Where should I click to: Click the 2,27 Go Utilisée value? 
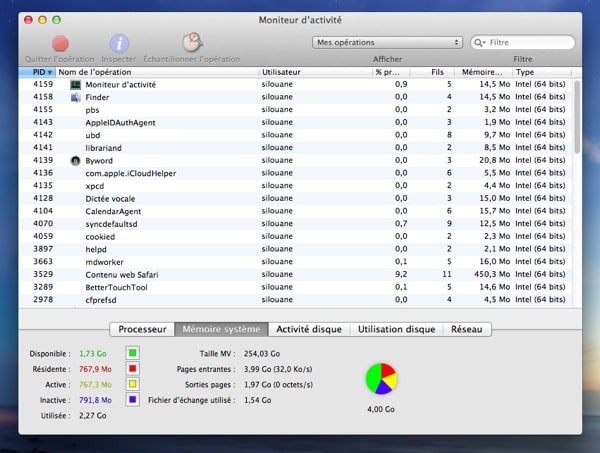coord(93,416)
